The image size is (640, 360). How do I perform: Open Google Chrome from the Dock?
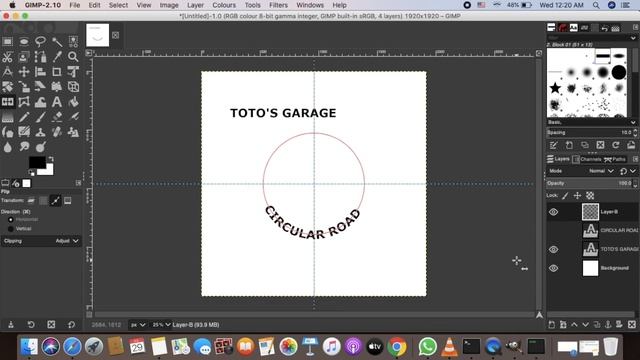click(x=397, y=347)
